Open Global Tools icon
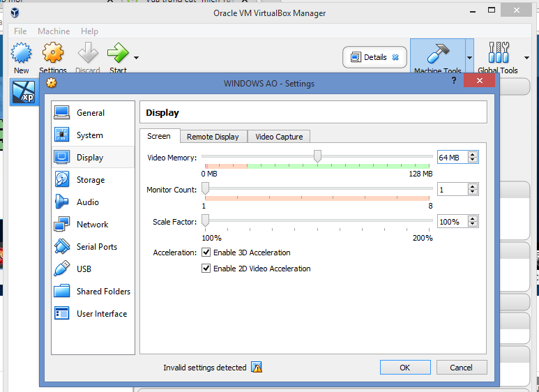Screen dimensions: 539x392 [499, 52]
